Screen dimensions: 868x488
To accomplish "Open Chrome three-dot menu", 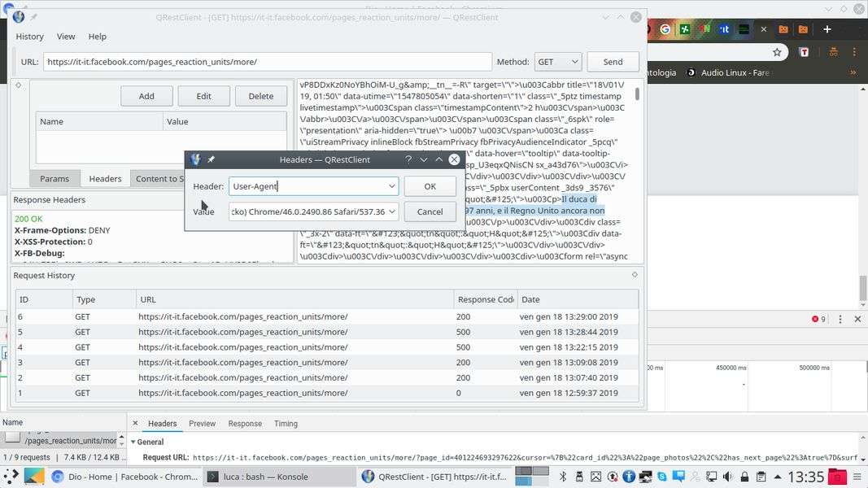I will click(854, 52).
